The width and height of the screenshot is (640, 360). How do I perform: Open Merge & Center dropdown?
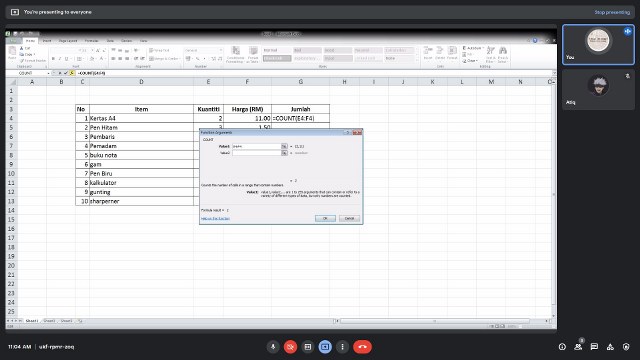tap(180, 59)
